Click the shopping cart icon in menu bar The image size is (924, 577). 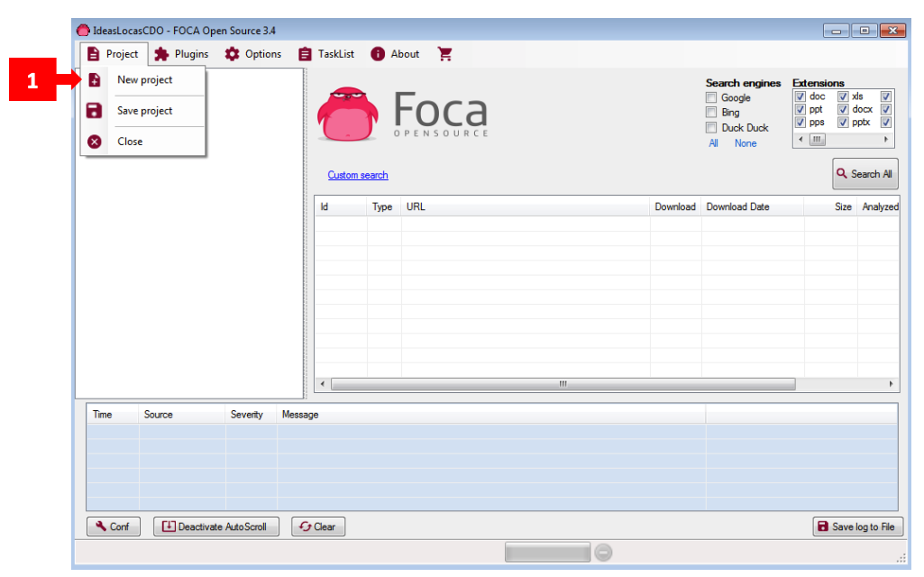point(445,53)
